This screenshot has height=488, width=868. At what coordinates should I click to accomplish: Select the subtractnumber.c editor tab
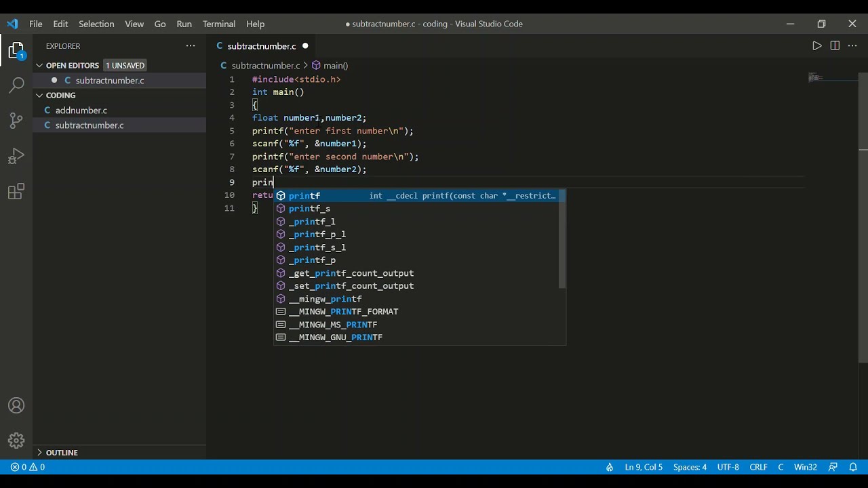pyautogui.click(x=262, y=45)
